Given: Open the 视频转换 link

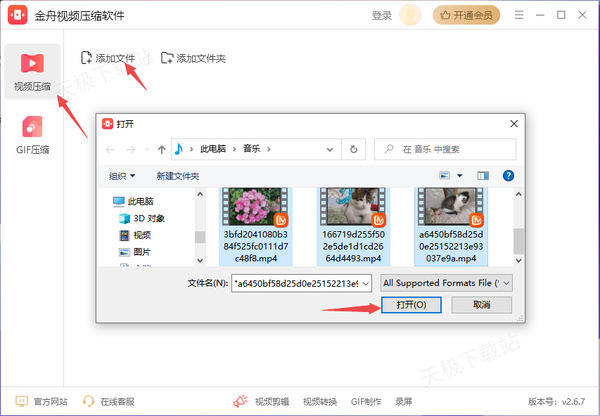Looking at the screenshot, I should pos(320,401).
